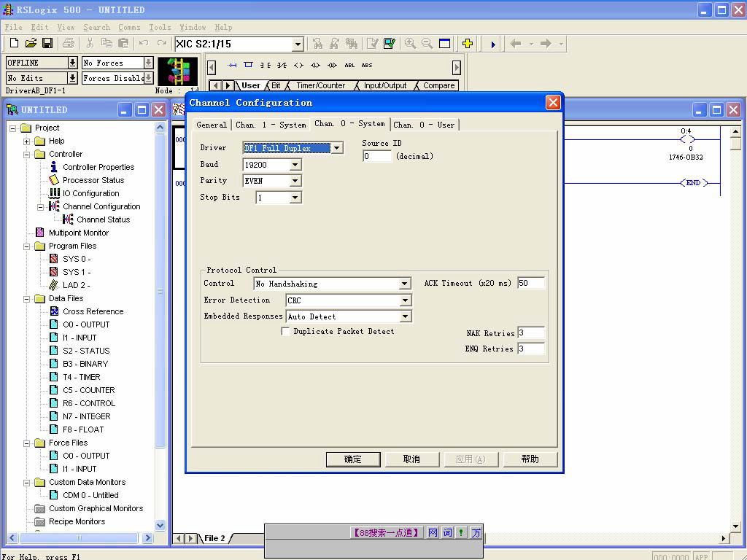Image resolution: width=747 pixels, height=560 pixels.
Task: Select the File 2 bottom tab
Action: coord(214,538)
